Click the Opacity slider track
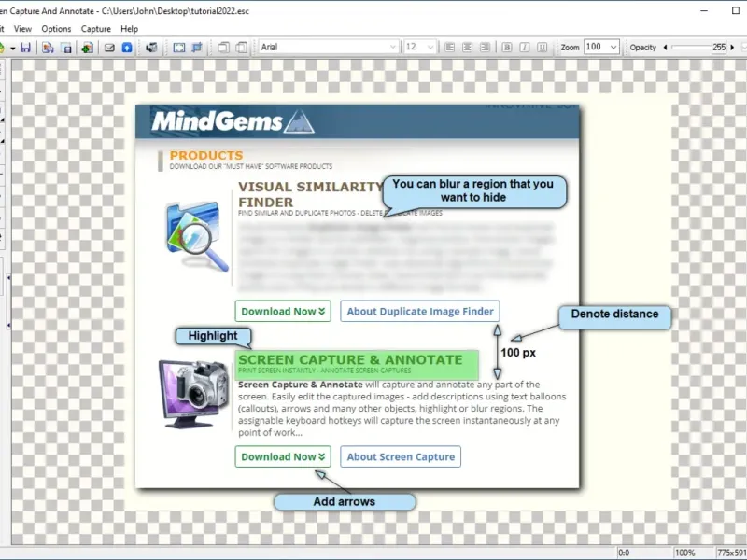Image resolution: width=747 pixels, height=560 pixels. [x=691, y=47]
